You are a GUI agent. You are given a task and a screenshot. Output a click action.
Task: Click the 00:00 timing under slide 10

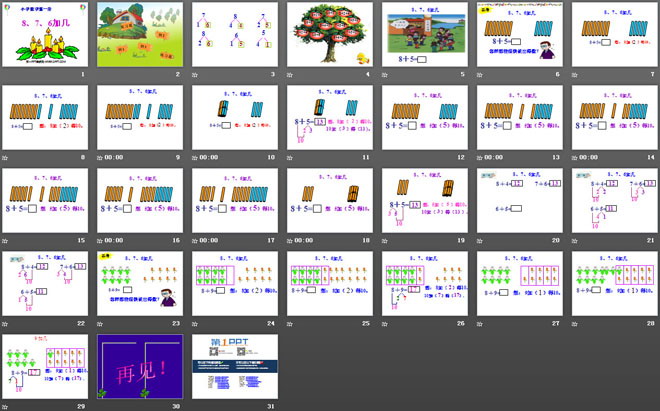point(209,157)
